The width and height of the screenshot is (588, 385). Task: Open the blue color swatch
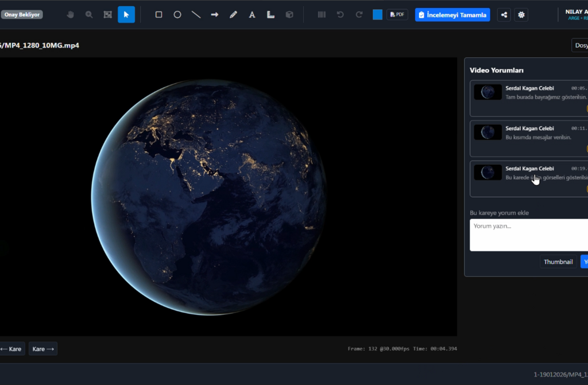point(377,14)
